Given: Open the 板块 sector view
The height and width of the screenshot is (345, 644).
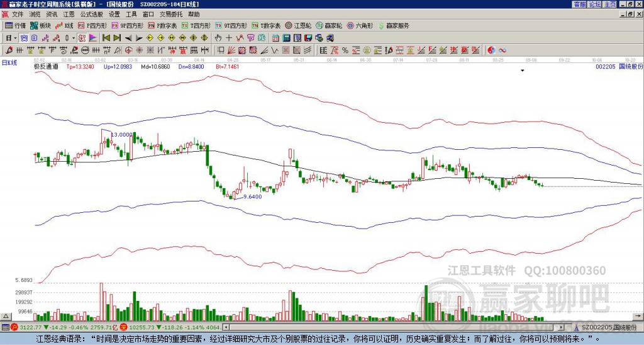Looking at the screenshot, I should pos(41,25).
